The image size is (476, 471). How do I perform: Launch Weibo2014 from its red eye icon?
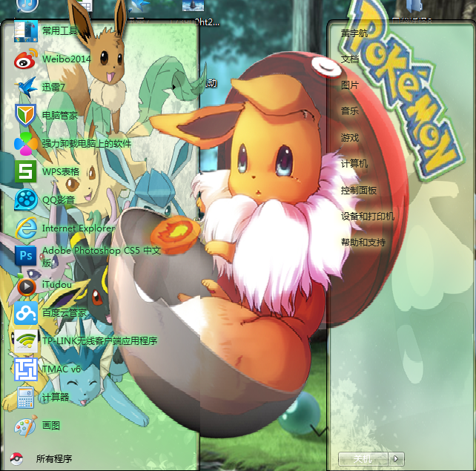pyautogui.click(x=26, y=59)
